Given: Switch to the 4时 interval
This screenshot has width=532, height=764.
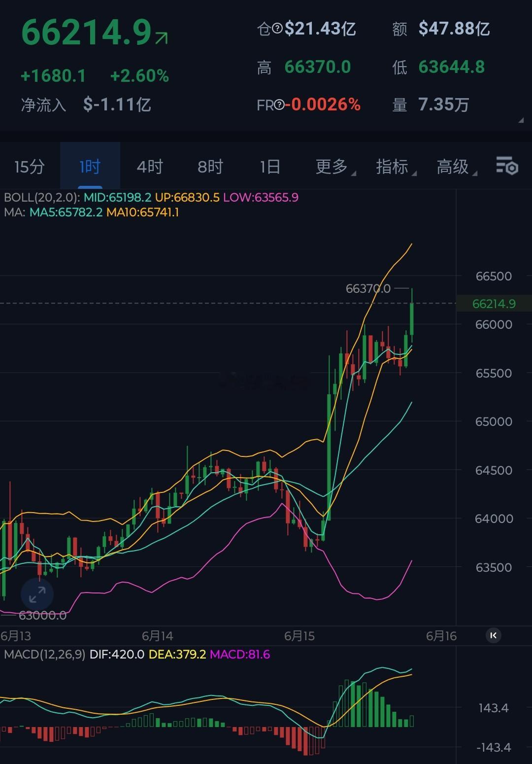Looking at the screenshot, I should [x=150, y=167].
